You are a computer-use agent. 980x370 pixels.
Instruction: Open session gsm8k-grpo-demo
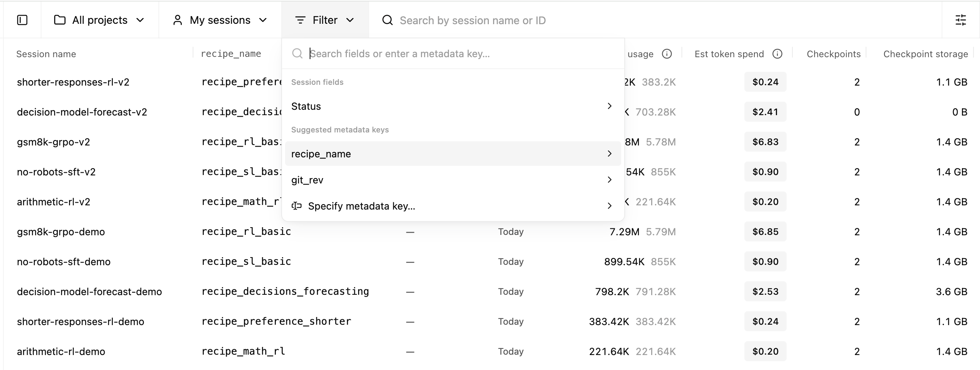61,232
